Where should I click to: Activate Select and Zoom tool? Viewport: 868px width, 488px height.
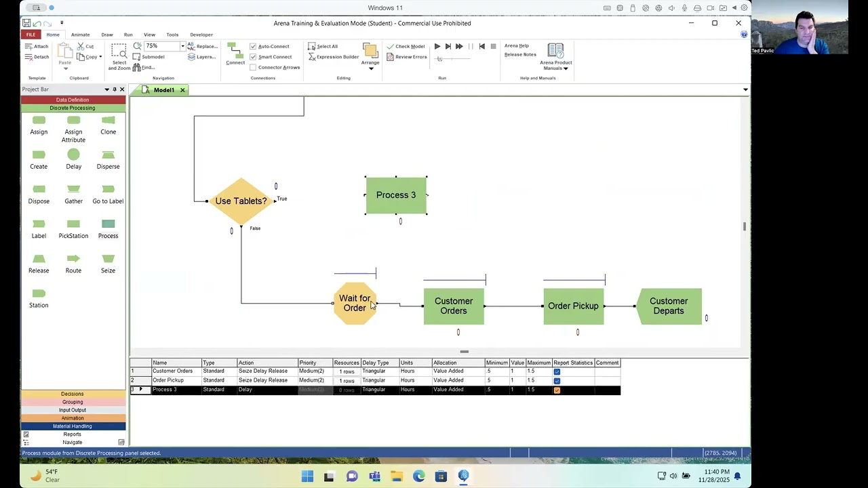(x=119, y=57)
